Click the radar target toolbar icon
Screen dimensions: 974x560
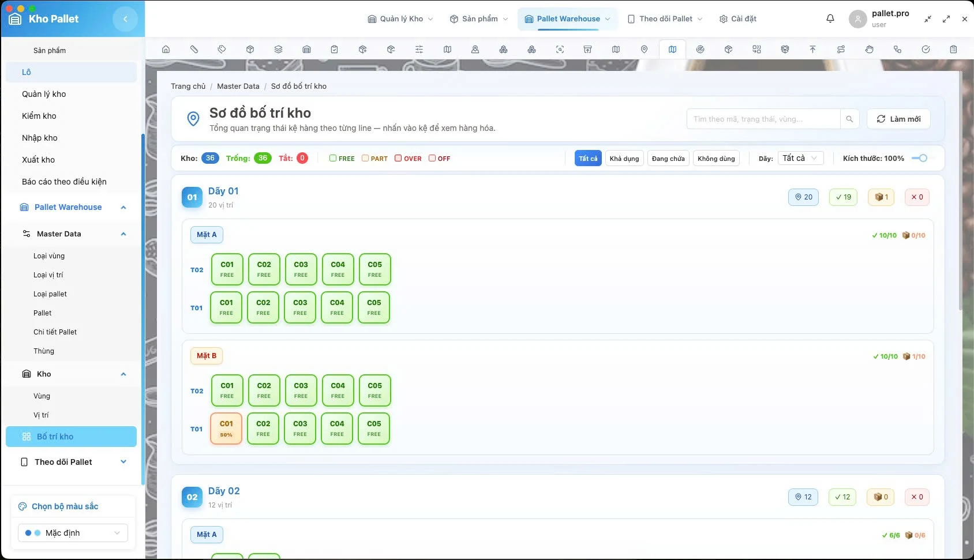(x=700, y=50)
